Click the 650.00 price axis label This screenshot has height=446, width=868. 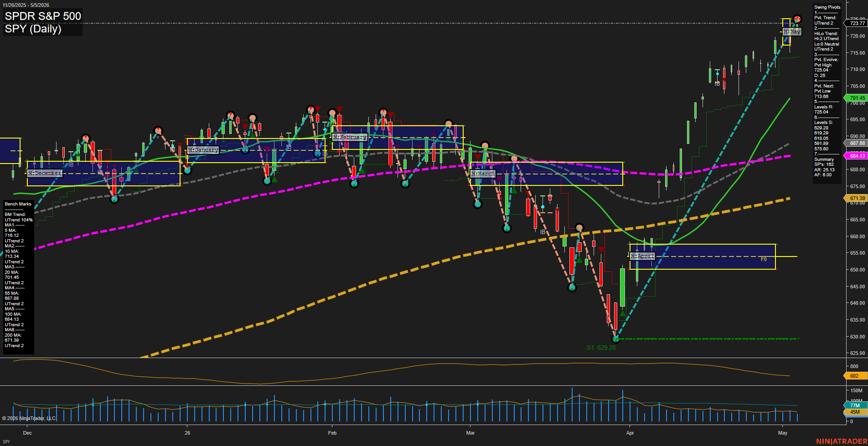[858, 270]
